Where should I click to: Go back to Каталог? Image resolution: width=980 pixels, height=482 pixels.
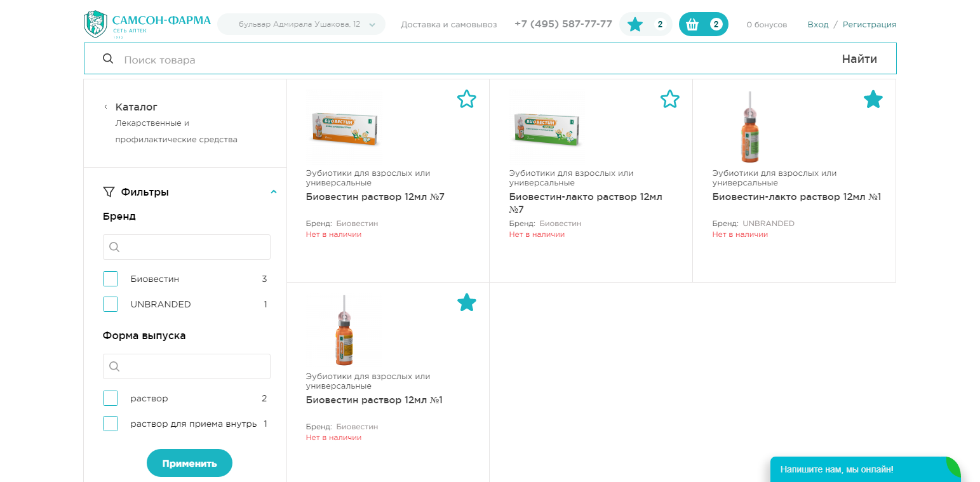point(137,107)
